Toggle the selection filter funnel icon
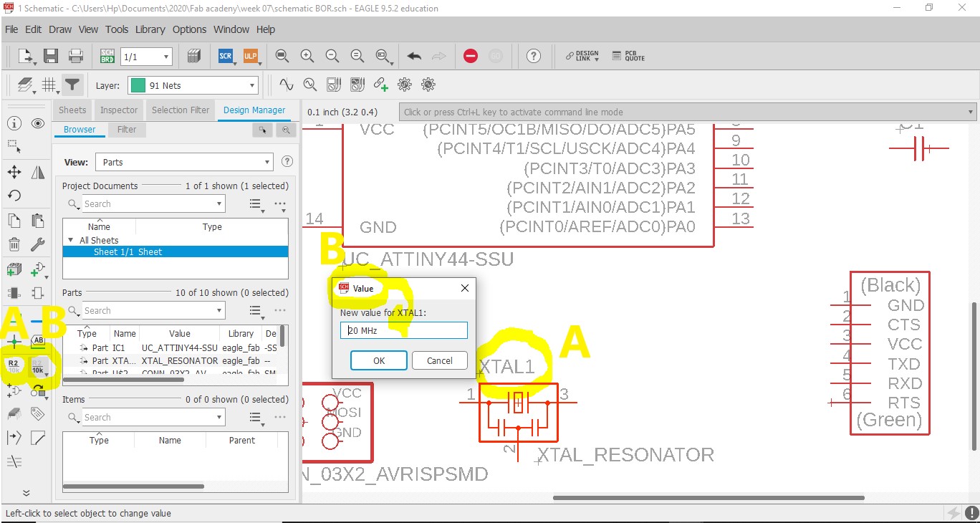 (72, 85)
